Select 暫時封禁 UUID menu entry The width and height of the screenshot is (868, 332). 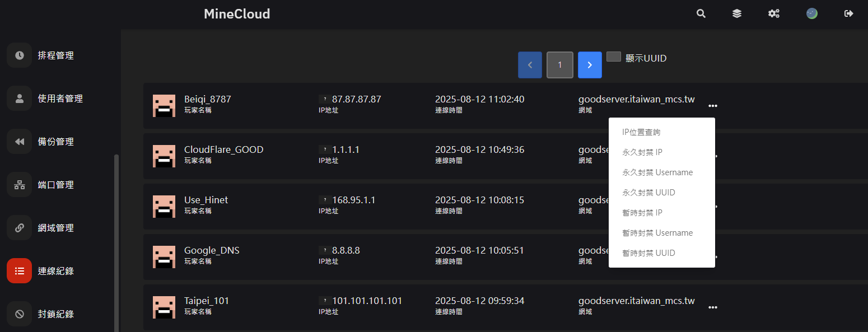click(648, 253)
